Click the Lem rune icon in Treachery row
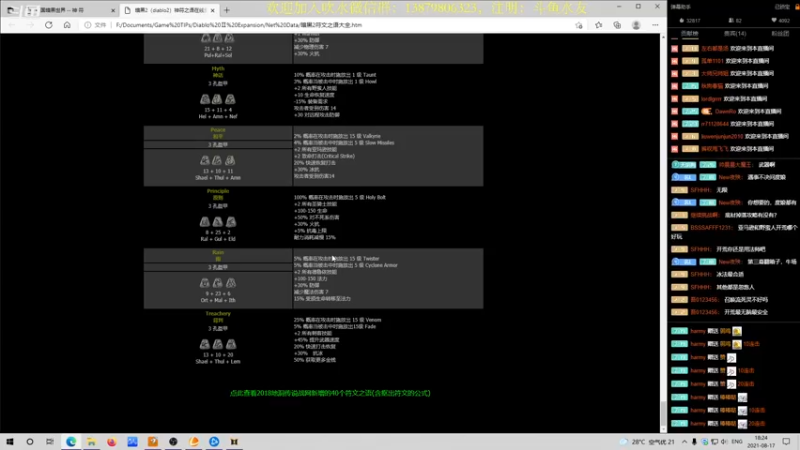Screen dimensions: 800x450 [231, 344]
